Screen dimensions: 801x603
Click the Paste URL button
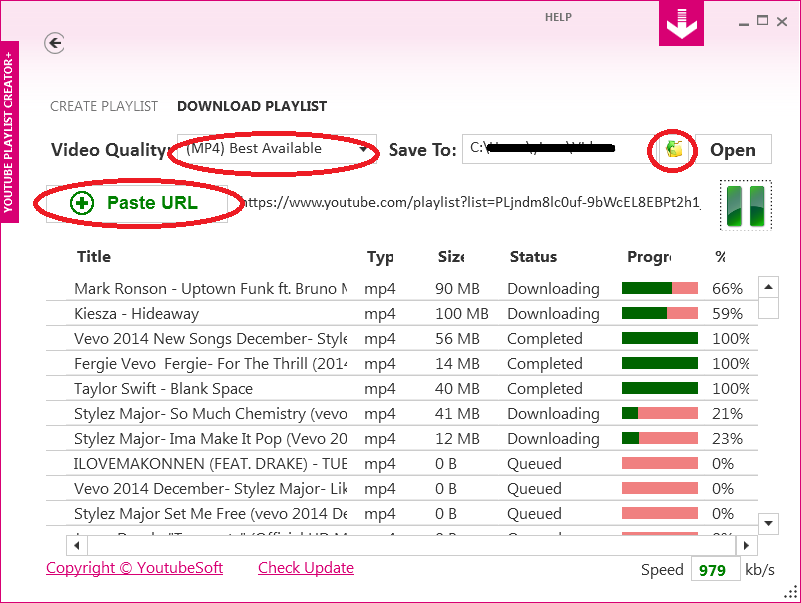coord(137,203)
